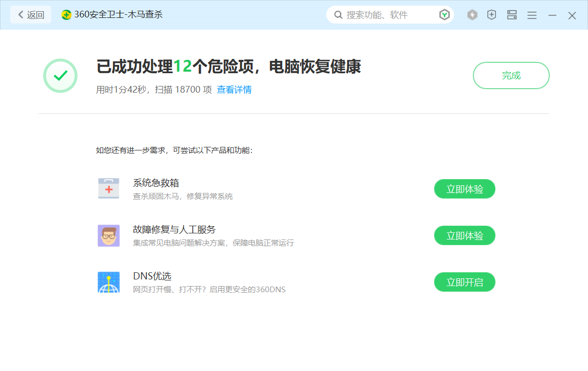This screenshot has width=588, height=371.
Task: Select the 故障修复与人工服务 title text
Action: [x=174, y=230]
